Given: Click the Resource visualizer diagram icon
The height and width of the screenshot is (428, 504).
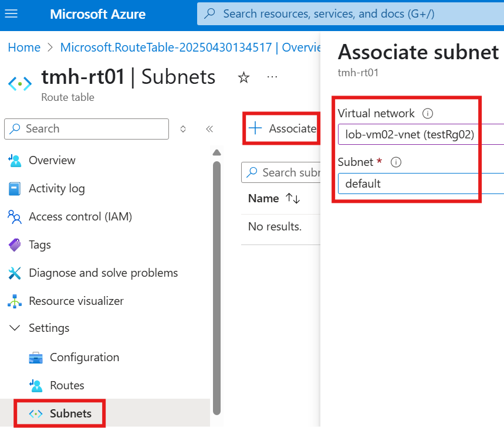Looking at the screenshot, I should point(15,301).
